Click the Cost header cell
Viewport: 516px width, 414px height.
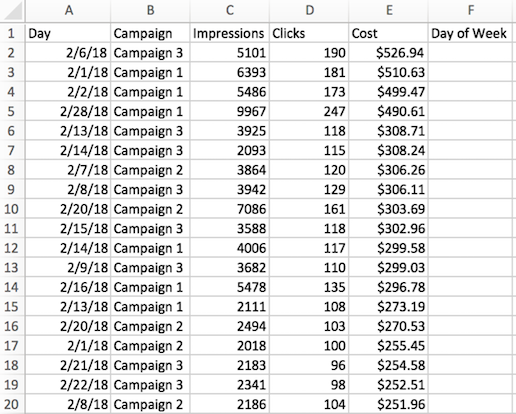tap(388, 33)
